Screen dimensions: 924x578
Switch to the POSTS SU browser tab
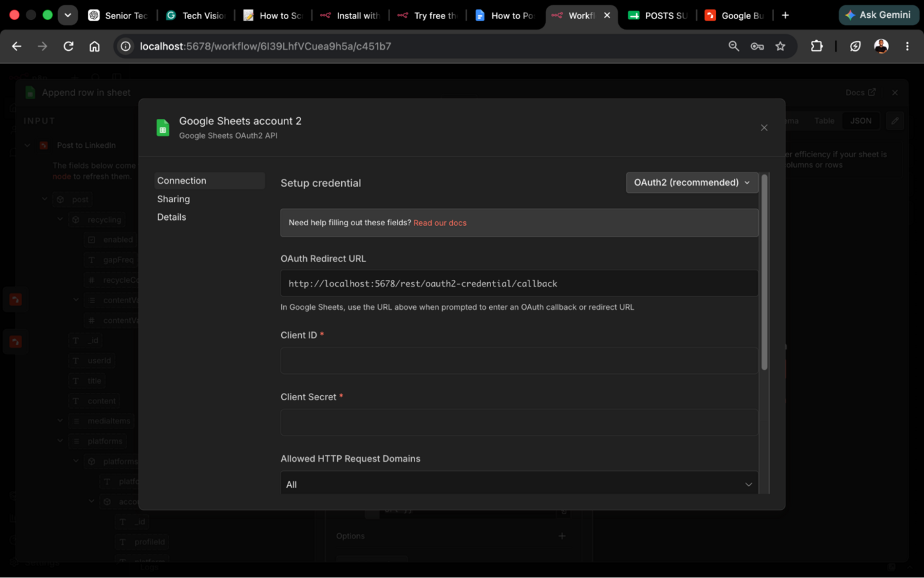[657, 15]
